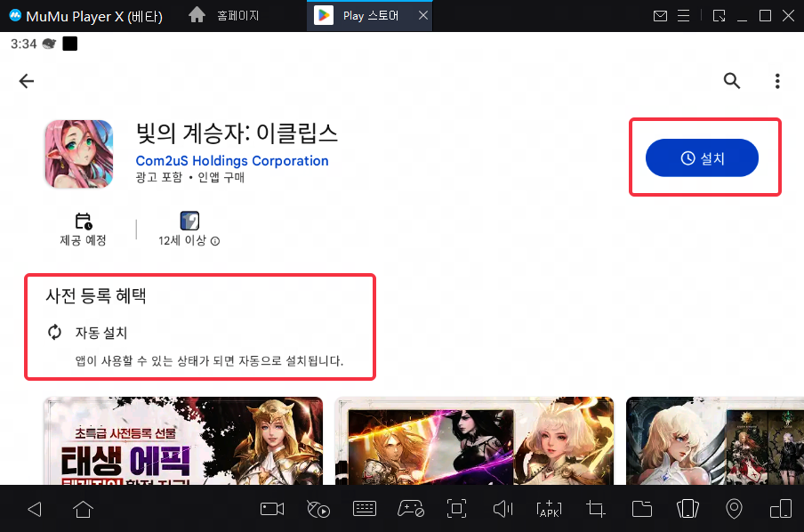Click the auto-install description sentence
The height and width of the screenshot is (532, 804).
click(x=209, y=361)
